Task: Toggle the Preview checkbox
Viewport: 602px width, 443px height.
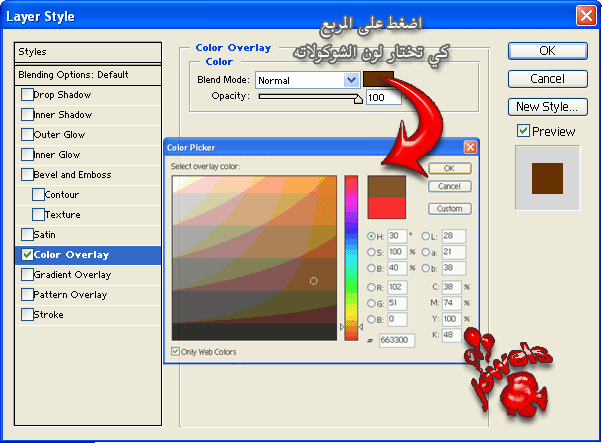Action: (523, 131)
